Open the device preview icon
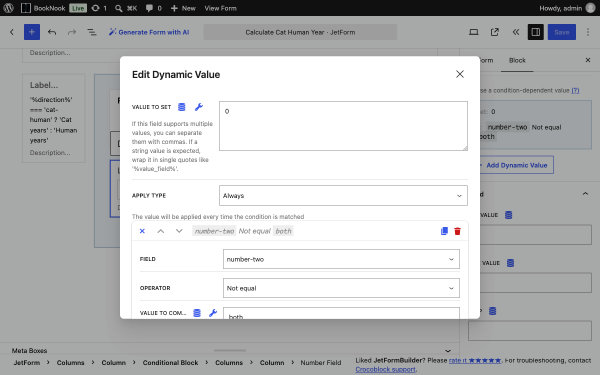The width and height of the screenshot is (600, 375). (x=474, y=32)
